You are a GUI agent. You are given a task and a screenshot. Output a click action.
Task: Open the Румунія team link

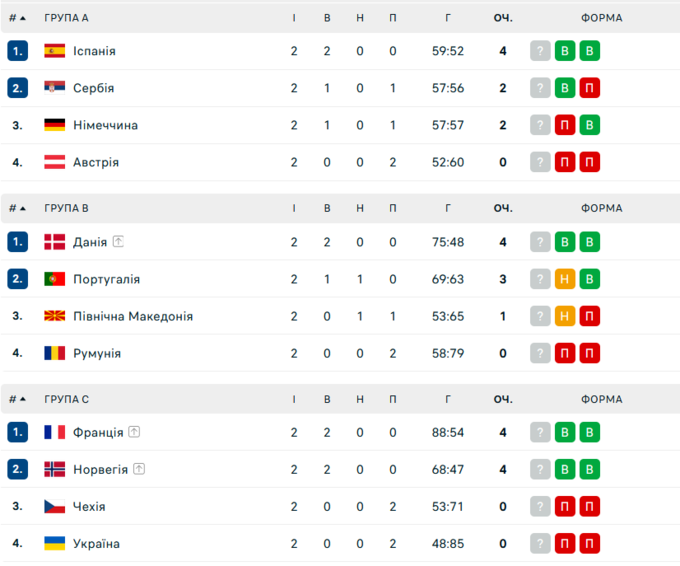(97, 353)
